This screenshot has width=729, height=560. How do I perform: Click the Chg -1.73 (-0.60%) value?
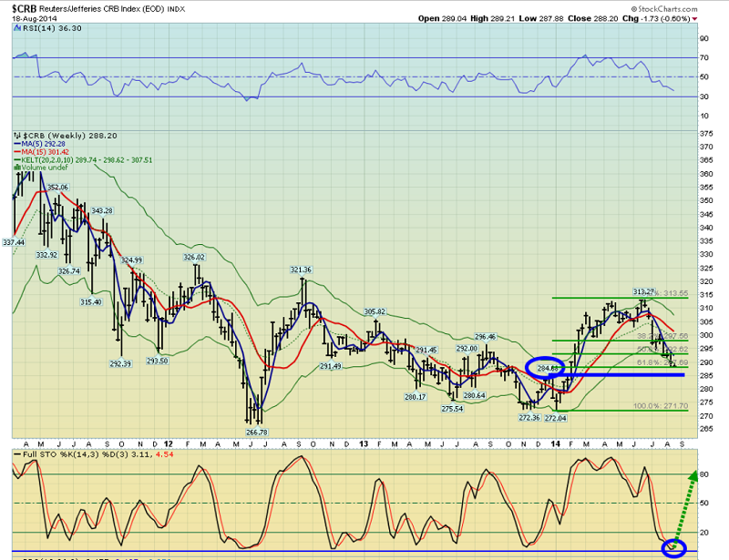click(x=656, y=18)
